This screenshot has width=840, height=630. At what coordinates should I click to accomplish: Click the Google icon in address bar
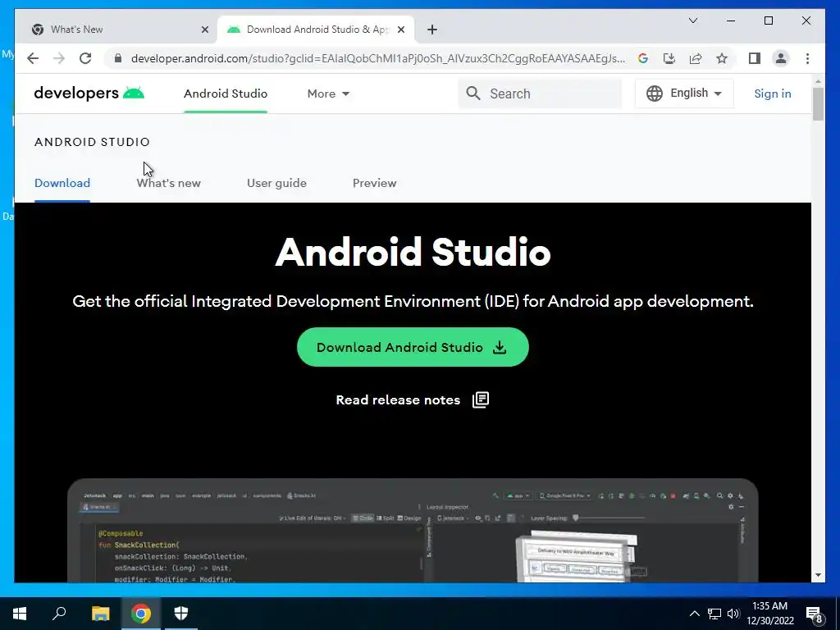643,58
